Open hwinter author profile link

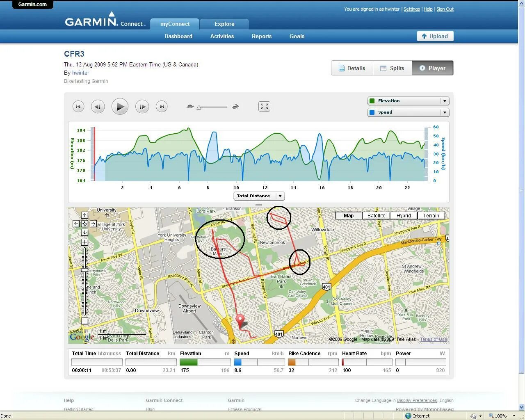pyautogui.click(x=80, y=73)
